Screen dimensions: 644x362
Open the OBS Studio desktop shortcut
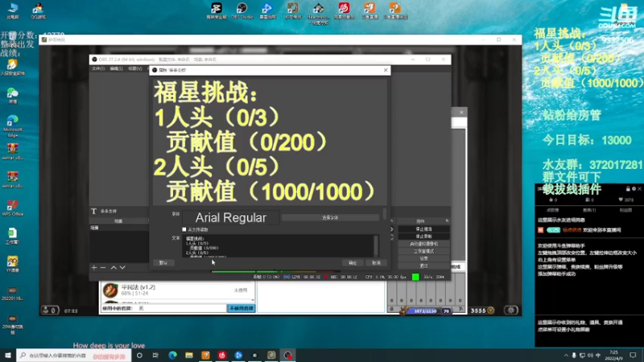(x=242, y=10)
